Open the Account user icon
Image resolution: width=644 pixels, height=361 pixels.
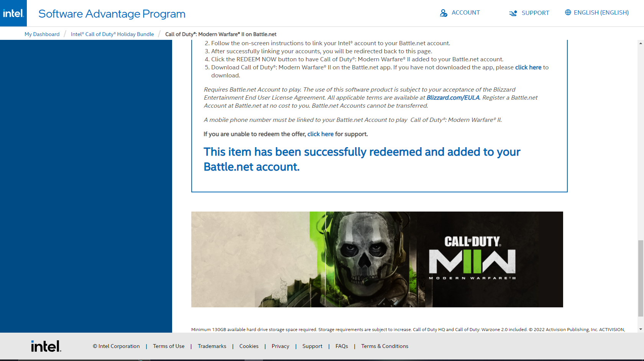(444, 13)
